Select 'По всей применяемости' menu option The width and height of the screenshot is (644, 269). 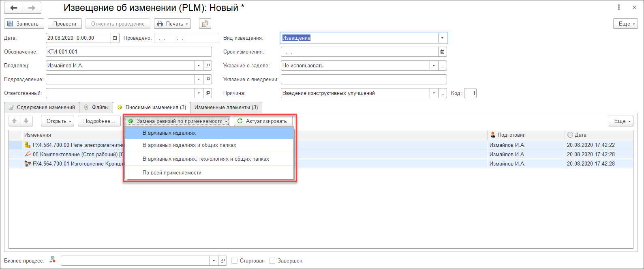[x=172, y=173]
